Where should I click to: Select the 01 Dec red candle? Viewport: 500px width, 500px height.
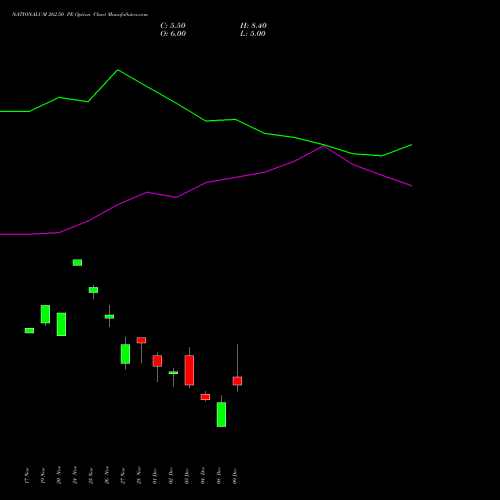click(157, 361)
